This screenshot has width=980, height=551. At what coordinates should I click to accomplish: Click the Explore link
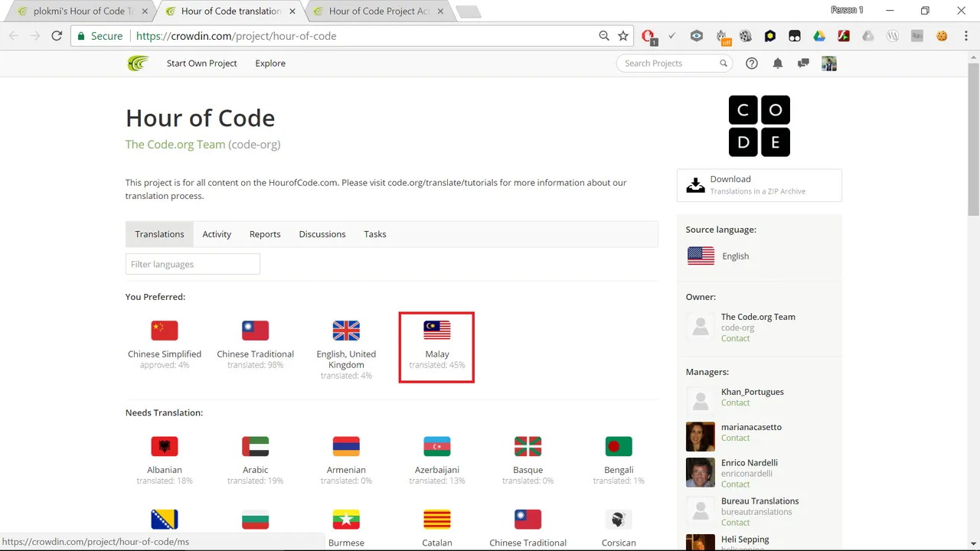(x=270, y=64)
